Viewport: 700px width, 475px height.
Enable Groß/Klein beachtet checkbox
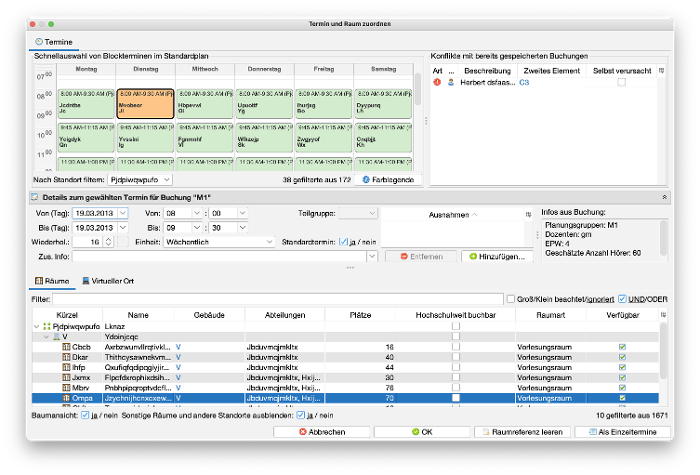pos(512,299)
